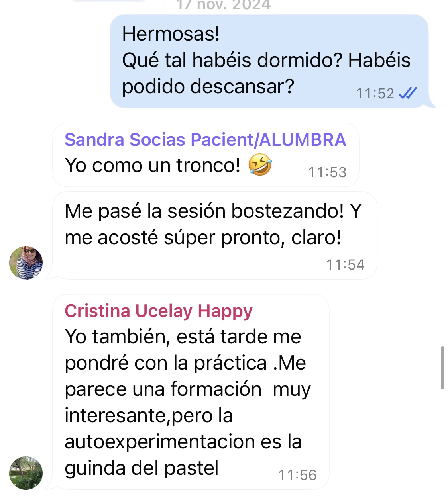Click the 11:54 timestamp
The image size is (448, 503).
pos(345,265)
